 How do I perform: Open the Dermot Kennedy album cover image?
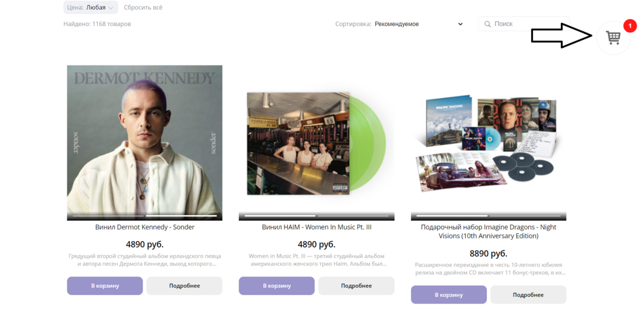click(x=144, y=142)
